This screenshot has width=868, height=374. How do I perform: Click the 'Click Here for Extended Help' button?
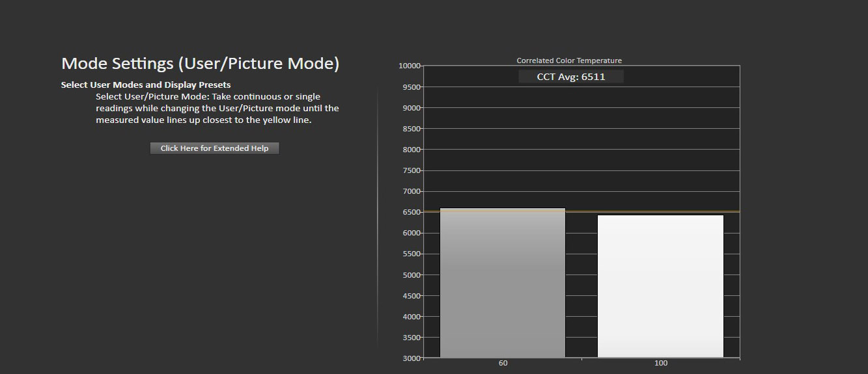pos(214,148)
